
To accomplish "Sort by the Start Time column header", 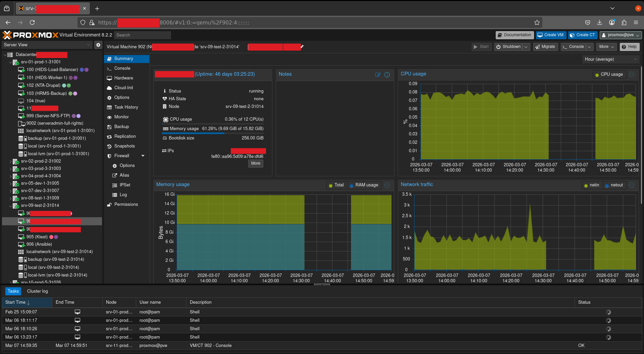I will tap(27, 302).
